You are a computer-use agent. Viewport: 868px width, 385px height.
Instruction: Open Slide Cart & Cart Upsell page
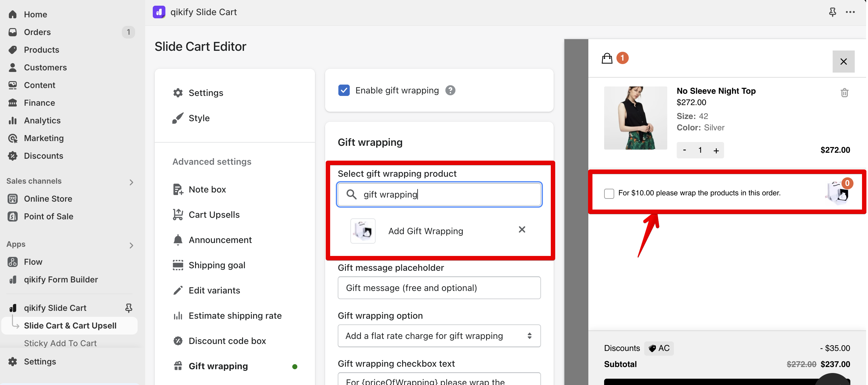coord(69,326)
